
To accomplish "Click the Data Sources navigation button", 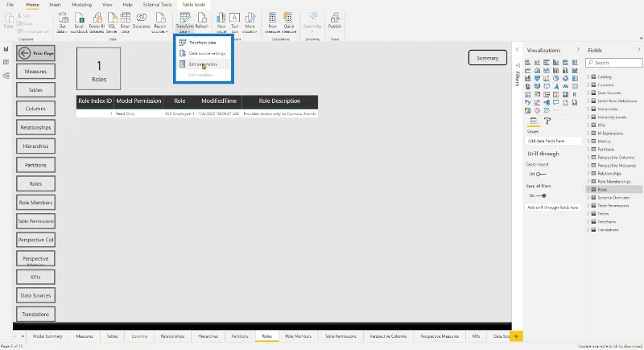I will click(35, 295).
